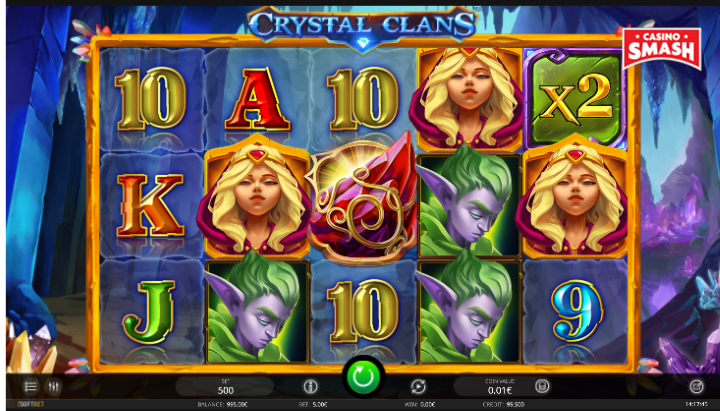
Task: Click the balance readout in status bar
Action: [223, 405]
